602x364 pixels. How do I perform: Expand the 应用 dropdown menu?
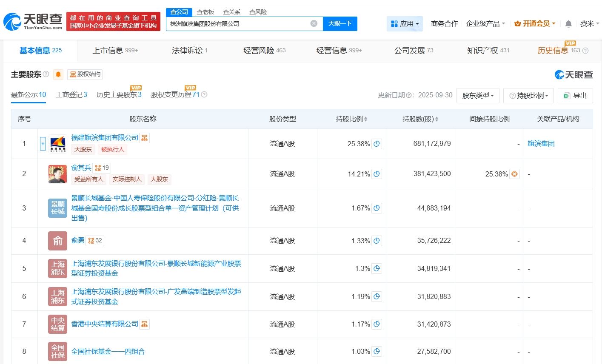click(405, 24)
